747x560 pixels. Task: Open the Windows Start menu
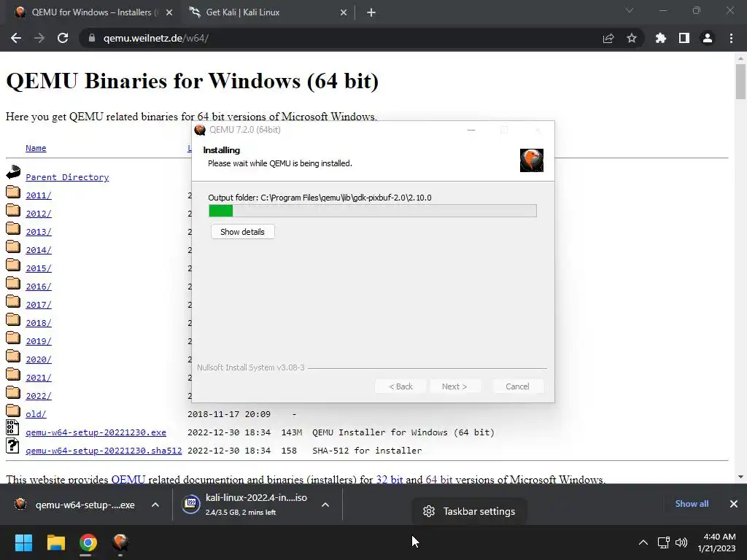click(x=23, y=542)
